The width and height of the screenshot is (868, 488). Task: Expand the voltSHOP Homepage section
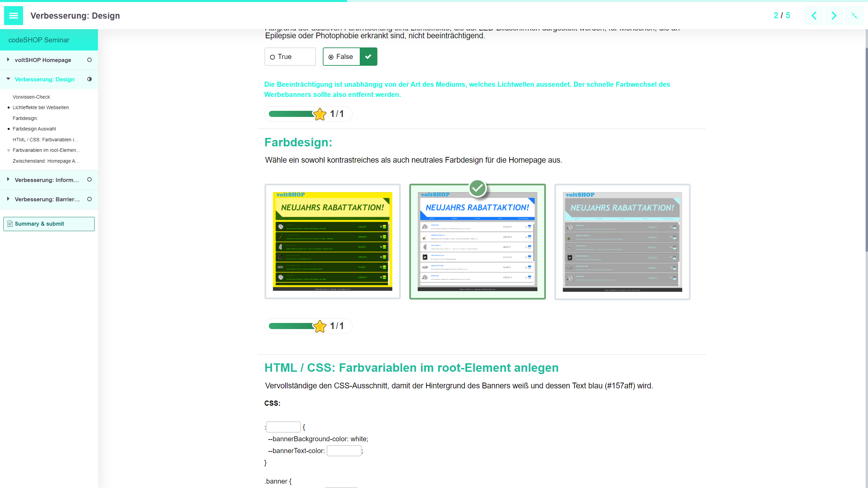pyautogui.click(x=8, y=60)
